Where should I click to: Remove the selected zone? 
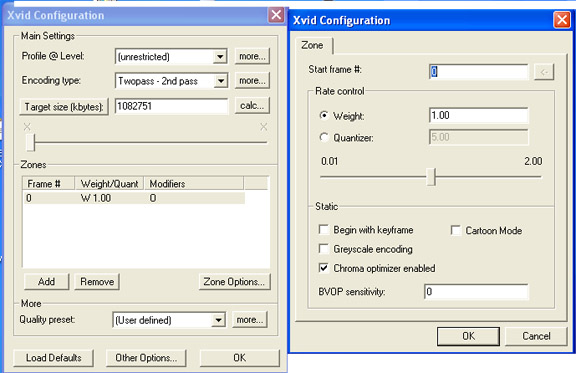(97, 282)
